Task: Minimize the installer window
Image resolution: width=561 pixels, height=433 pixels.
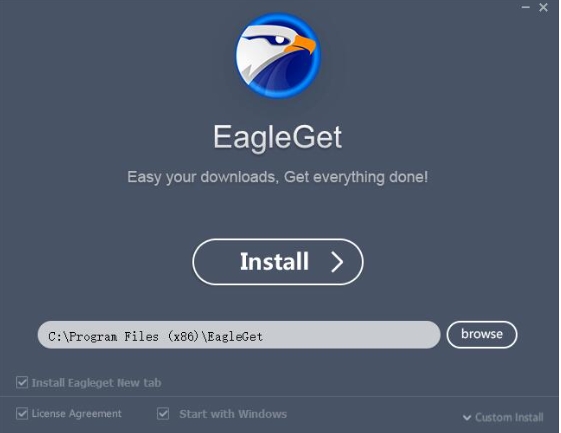Action: [526, 7]
